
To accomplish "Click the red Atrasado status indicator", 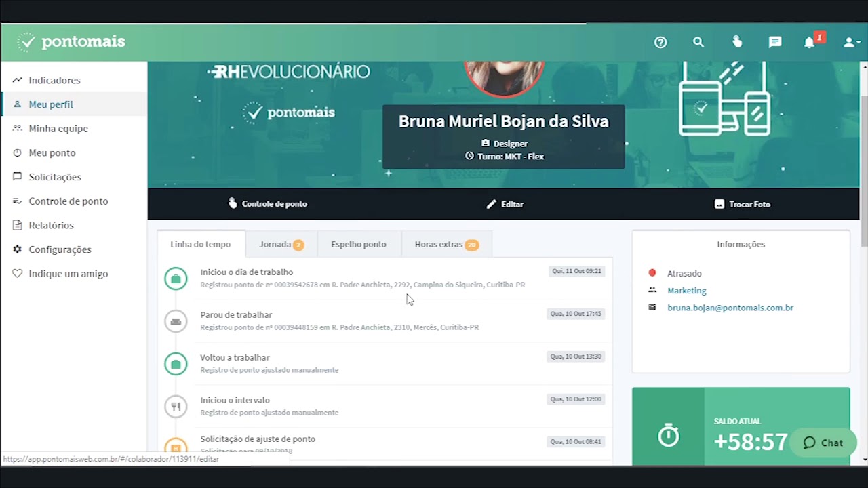I will point(652,273).
